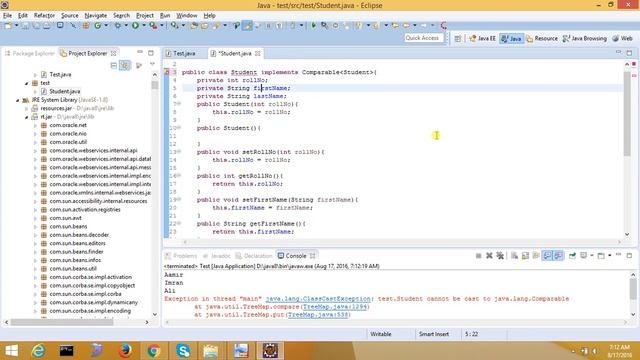Open the TreeMap.java:538 stack trace link
Image resolution: width=640 pixels, height=360 pixels.
(318, 315)
